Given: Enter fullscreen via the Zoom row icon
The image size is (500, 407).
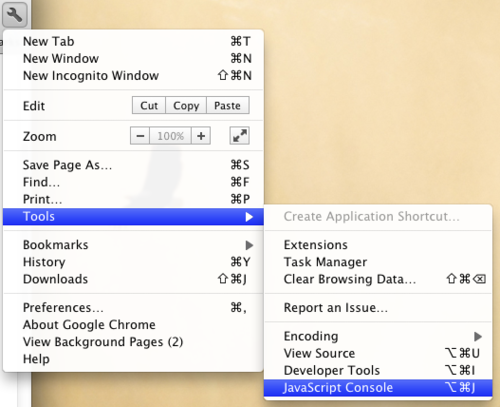Looking at the screenshot, I should (x=239, y=136).
